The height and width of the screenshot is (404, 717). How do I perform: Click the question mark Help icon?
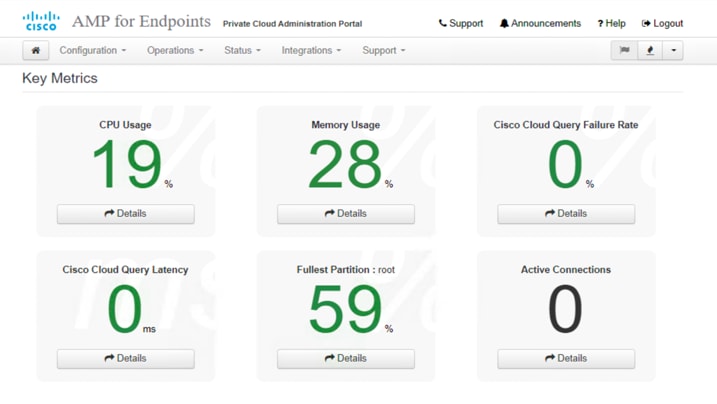(x=600, y=23)
